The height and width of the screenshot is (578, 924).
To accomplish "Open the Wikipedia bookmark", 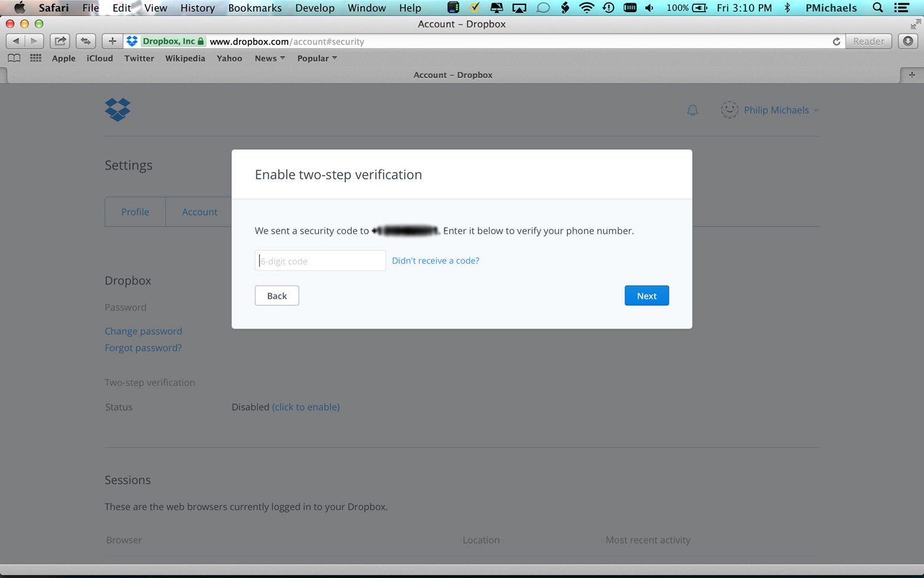I will 185,58.
